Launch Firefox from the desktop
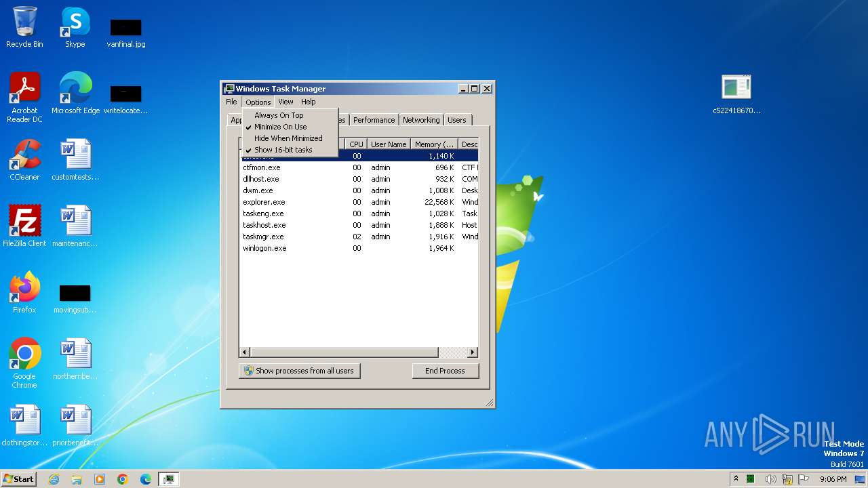 24,293
